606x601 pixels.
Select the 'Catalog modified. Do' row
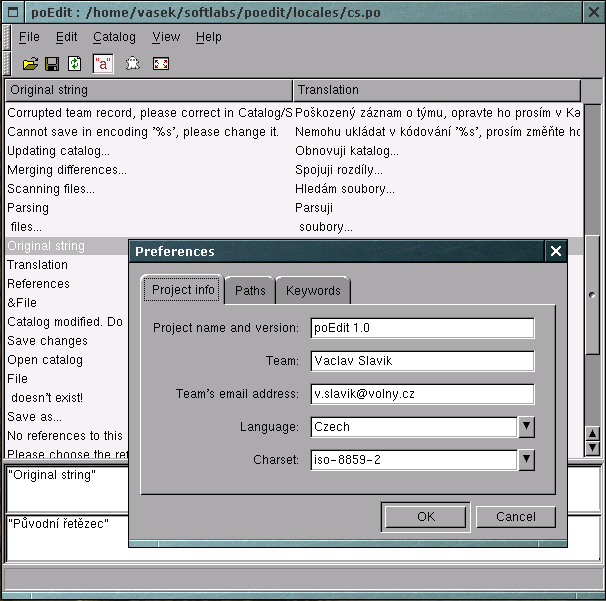[x=67, y=322]
